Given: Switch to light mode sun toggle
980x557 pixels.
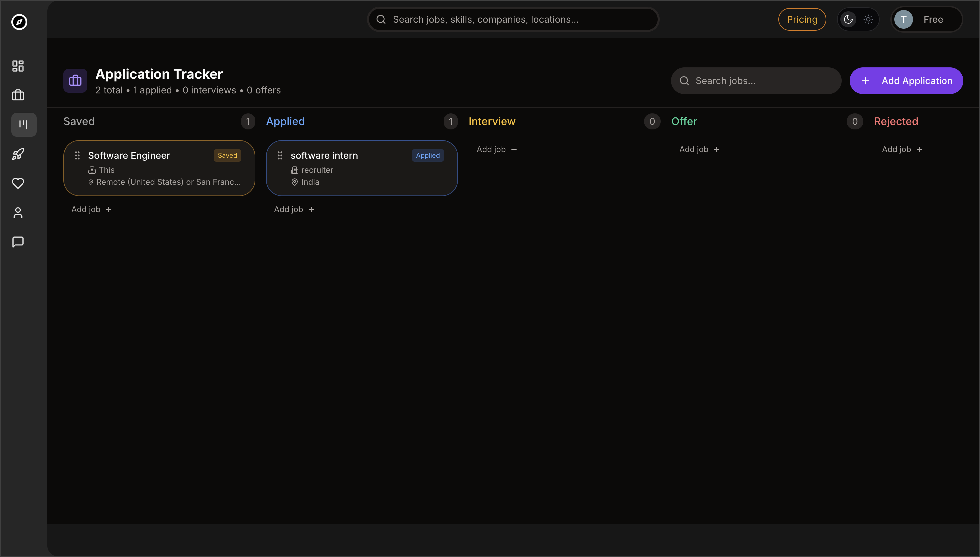Looking at the screenshot, I should pyautogui.click(x=868, y=19).
